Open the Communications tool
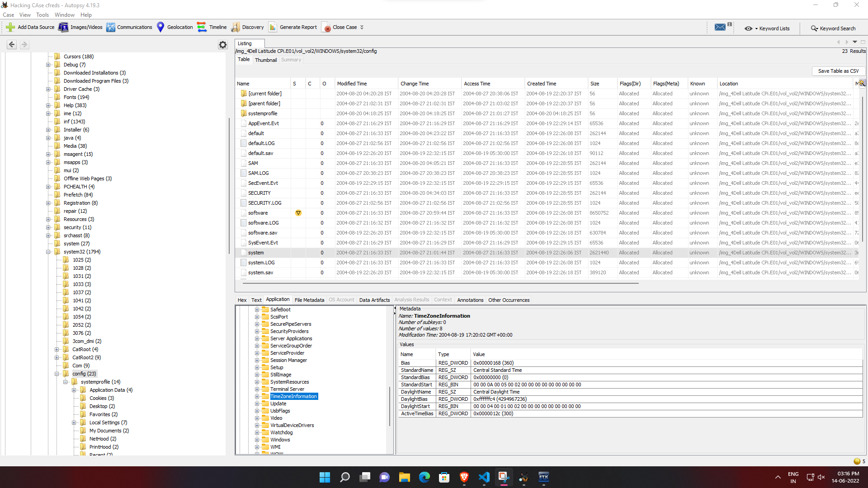The width and height of the screenshot is (868, 488). 111,27
